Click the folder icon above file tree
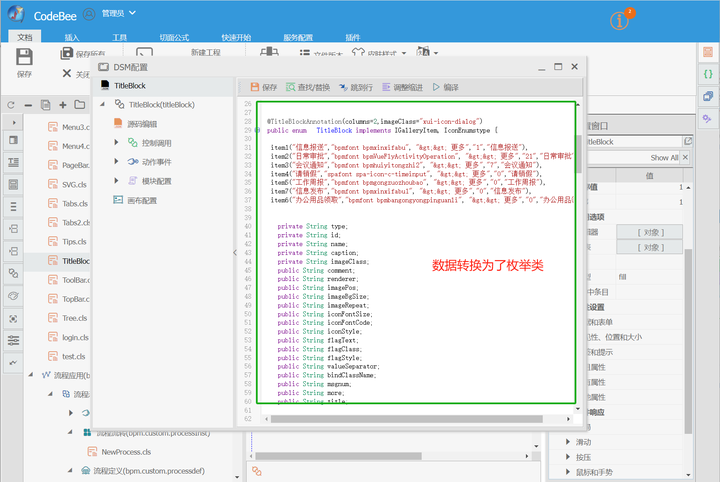Image resolution: width=720 pixels, height=482 pixels. click(x=80, y=105)
